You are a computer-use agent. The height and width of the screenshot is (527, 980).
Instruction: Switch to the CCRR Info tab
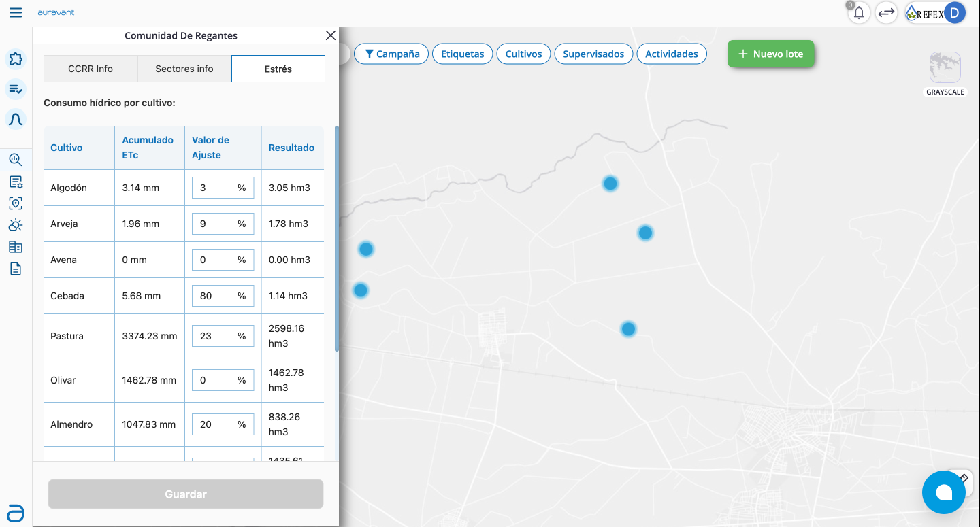91,69
